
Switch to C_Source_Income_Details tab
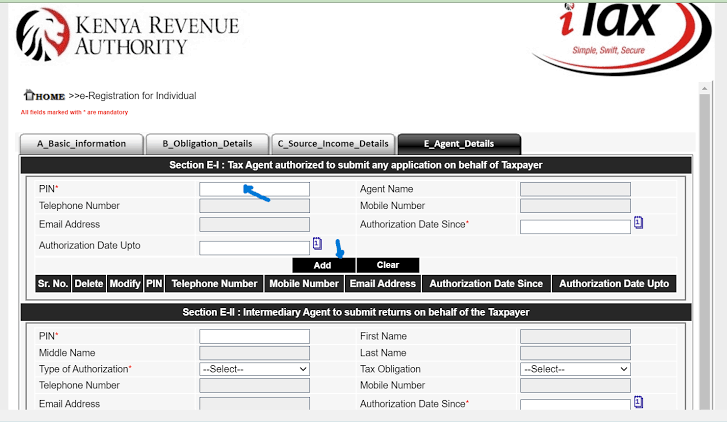point(333,144)
